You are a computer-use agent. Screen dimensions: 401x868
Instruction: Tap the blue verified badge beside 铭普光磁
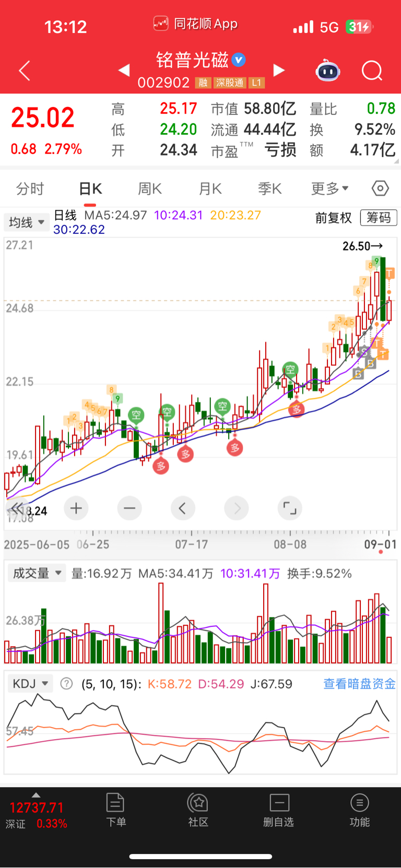coord(239,60)
